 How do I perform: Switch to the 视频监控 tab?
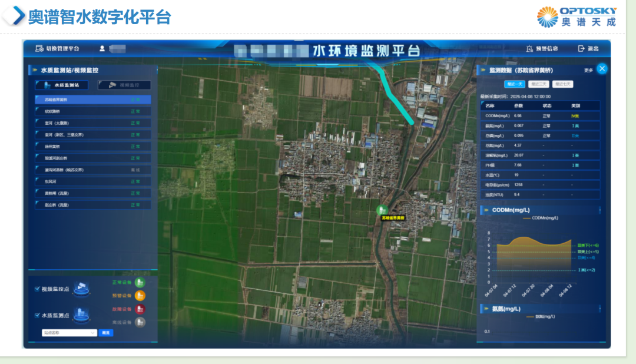pos(124,85)
